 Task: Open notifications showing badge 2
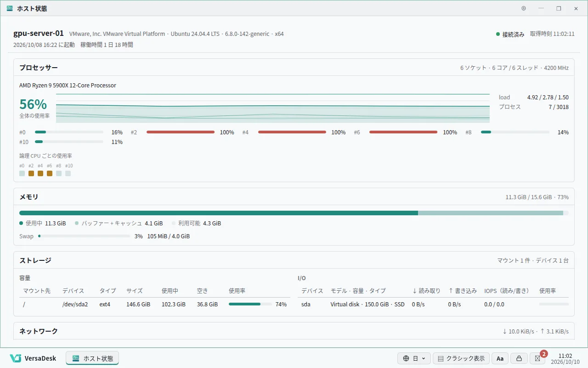point(537,358)
